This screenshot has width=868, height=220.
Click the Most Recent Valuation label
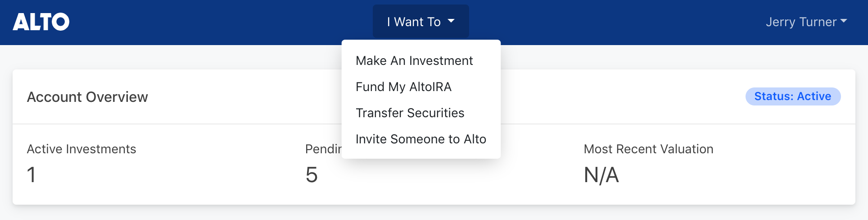click(x=648, y=149)
